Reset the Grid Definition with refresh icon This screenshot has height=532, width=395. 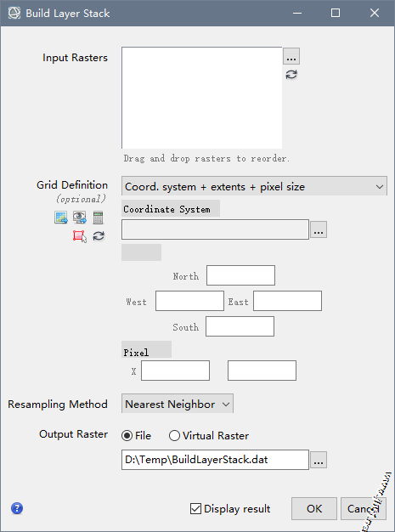click(x=99, y=235)
